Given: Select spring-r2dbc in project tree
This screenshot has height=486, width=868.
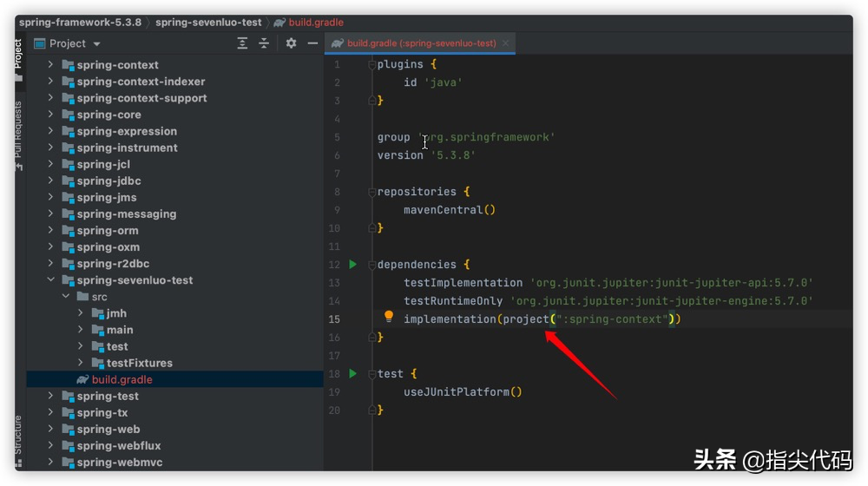Looking at the screenshot, I should coord(113,264).
